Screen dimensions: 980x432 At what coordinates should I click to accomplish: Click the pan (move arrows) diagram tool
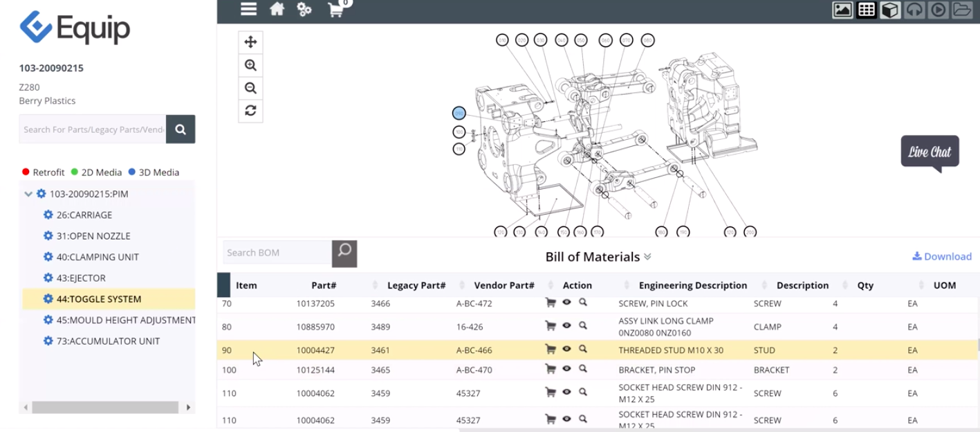click(250, 42)
